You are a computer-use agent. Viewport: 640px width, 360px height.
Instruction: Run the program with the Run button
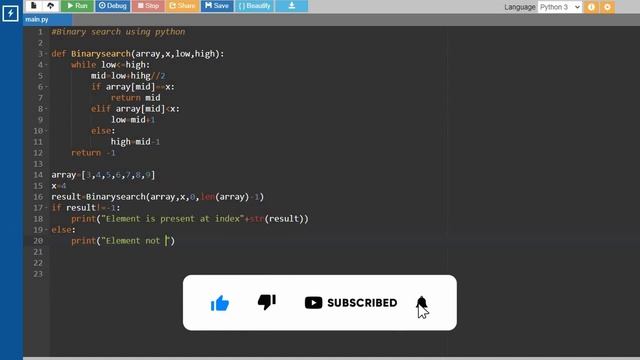[77, 6]
